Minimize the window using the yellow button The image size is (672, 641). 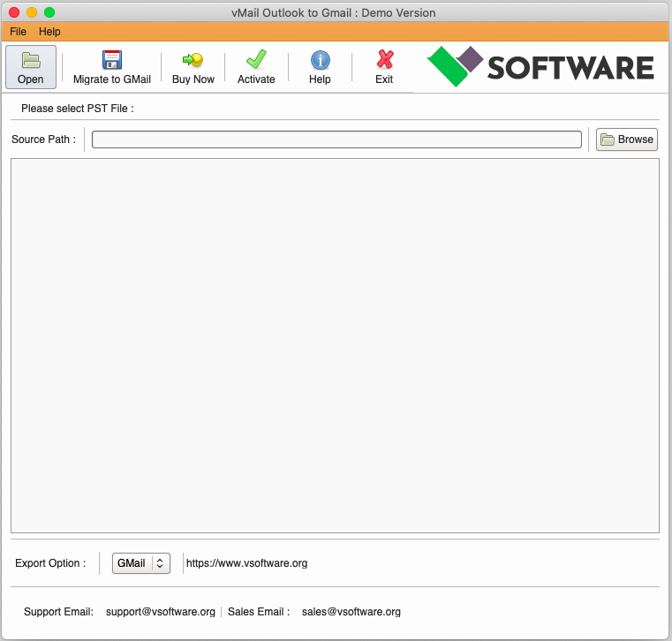point(32,12)
